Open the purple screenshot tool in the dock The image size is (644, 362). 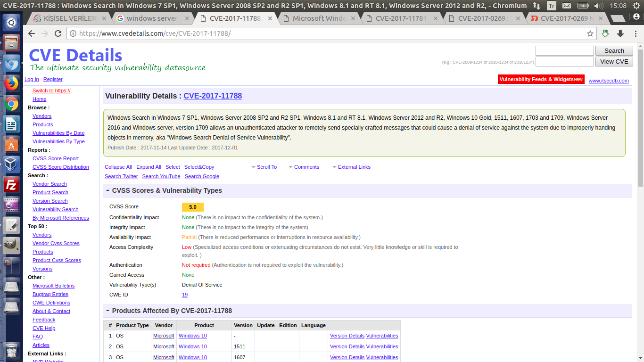[11, 206]
